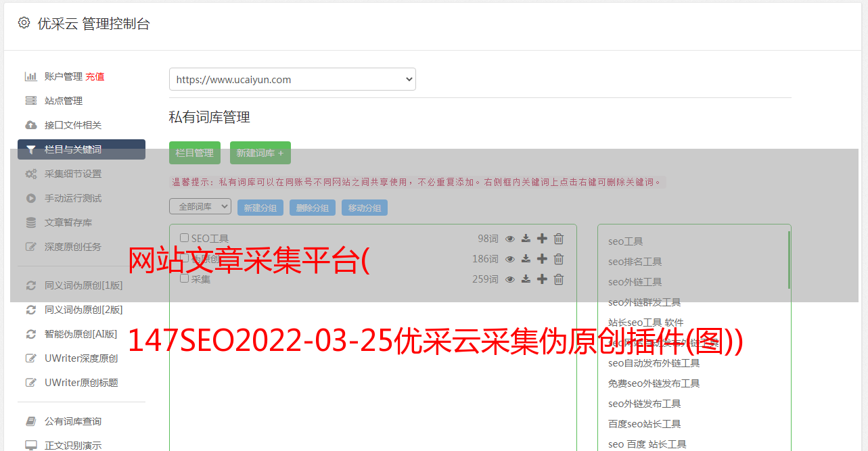The image size is (868, 451).
Task: Click the server icon for 站点管理
Action: click(x=31, y=101)
